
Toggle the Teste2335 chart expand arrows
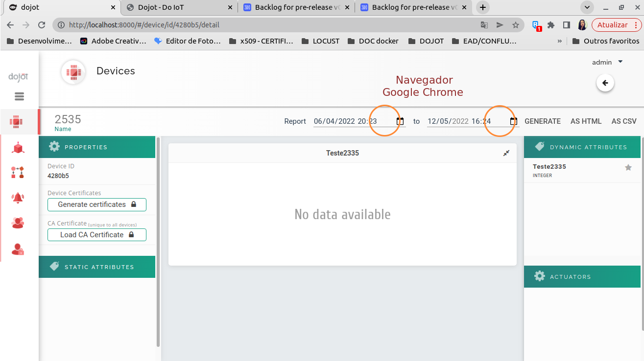click(x=506, y=153)
